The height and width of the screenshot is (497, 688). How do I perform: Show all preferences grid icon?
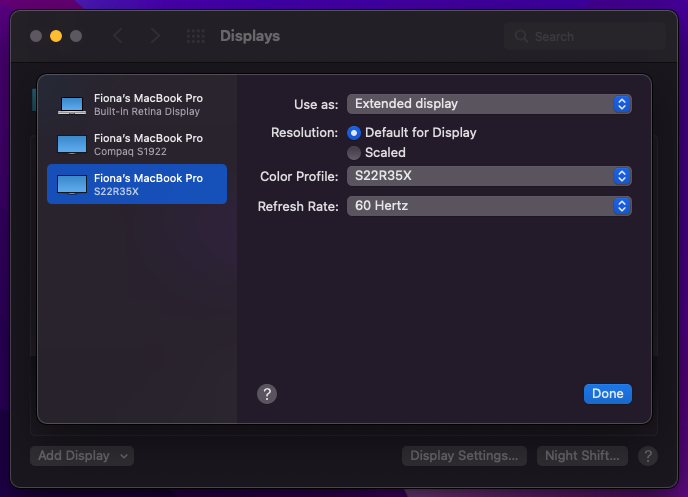pos(196,36)
